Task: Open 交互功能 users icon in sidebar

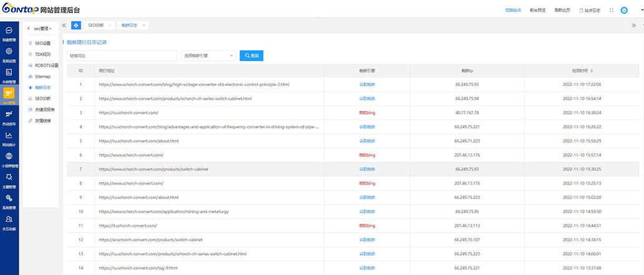Action: coord(9,222)
